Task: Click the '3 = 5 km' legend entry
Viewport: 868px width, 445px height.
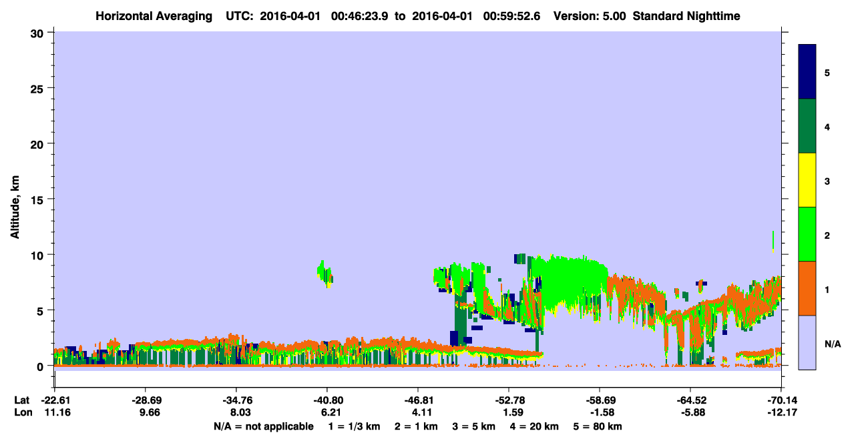Action: click(473, 426)
